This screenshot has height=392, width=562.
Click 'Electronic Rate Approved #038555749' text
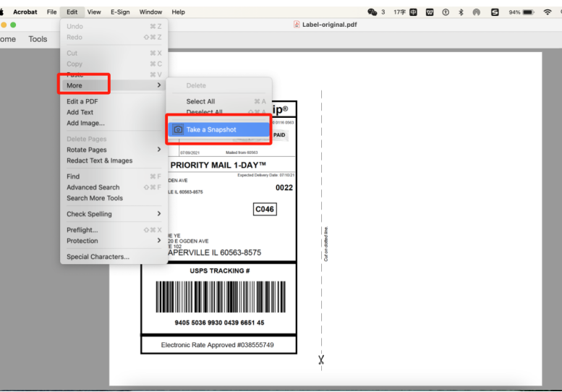[x=217, y=345]
